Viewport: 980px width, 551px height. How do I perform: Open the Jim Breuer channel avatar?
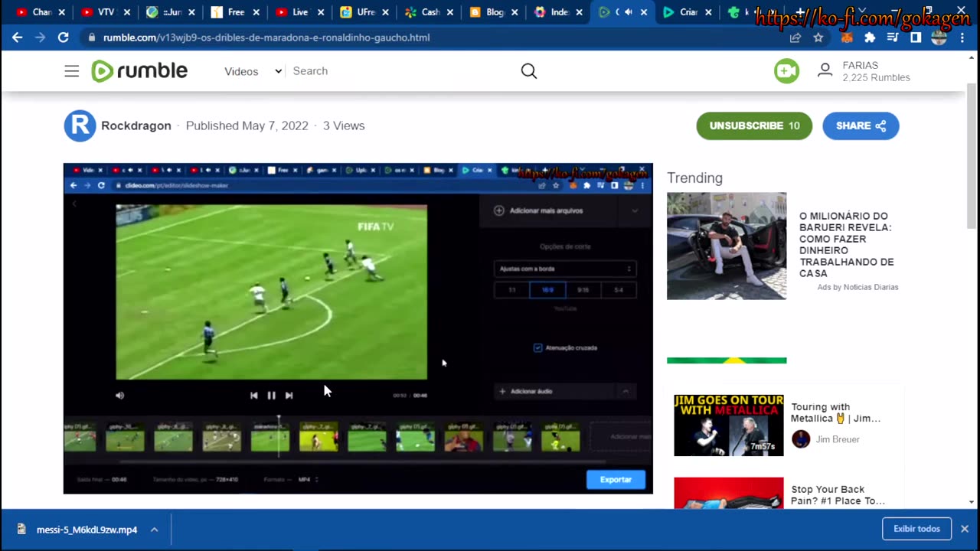801,439
